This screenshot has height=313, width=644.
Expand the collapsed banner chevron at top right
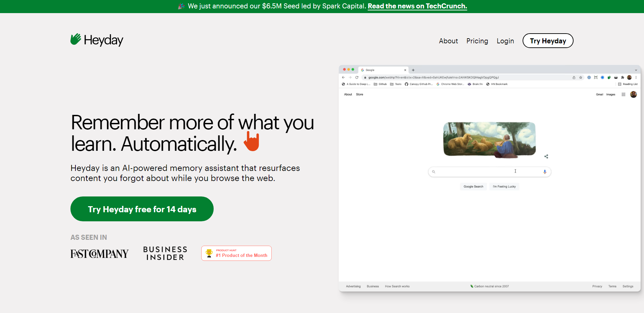[x=636, y=70]
